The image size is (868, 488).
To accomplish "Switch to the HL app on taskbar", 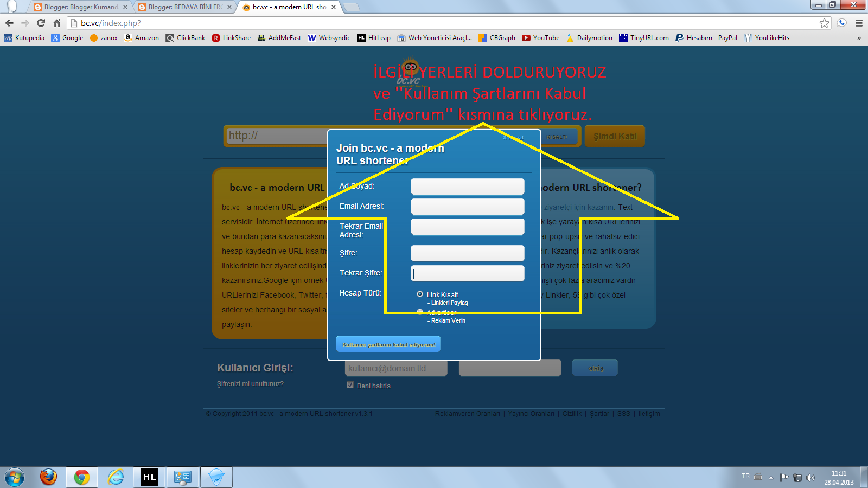I will tap(149, 477).
